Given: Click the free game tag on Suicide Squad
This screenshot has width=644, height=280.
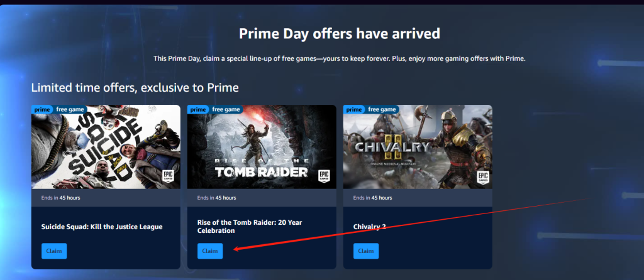Looking at the screenshot, I should pos(70,109).
